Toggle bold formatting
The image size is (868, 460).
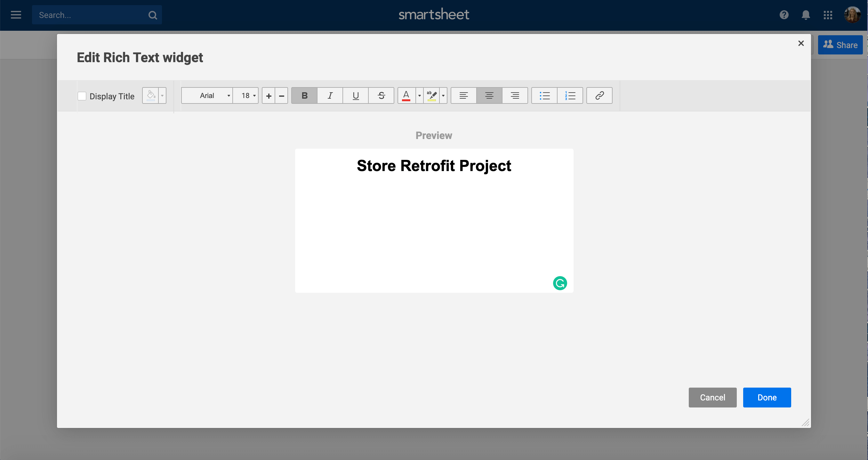304,95
